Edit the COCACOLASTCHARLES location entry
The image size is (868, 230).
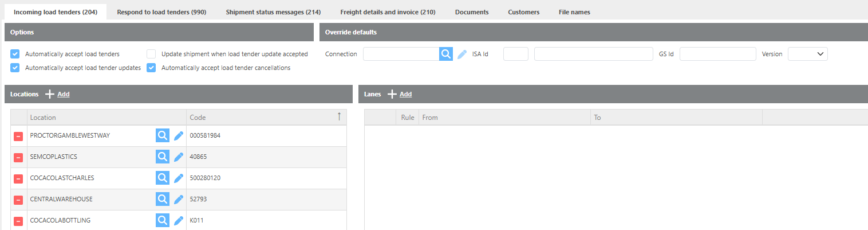[x=179, y=178]
